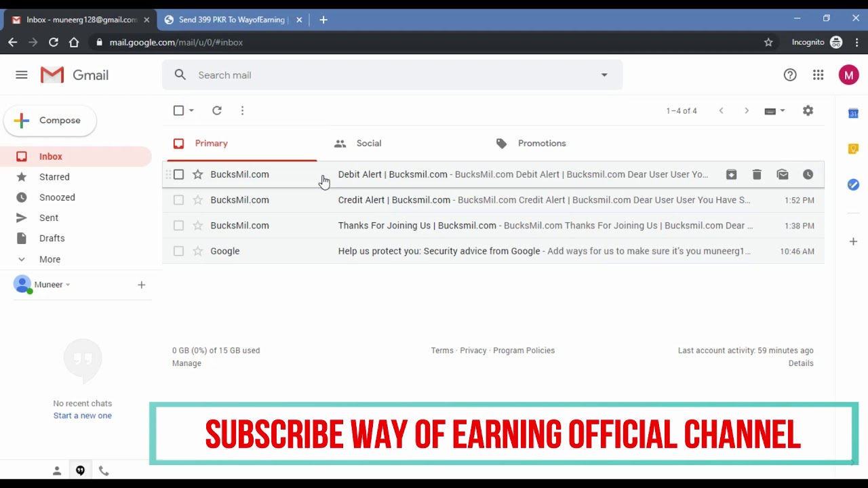Image resolution: width=868 pixels, height=488 pixels.
Task: Open the input tools keyboard dropdown
Action: pos(774,111)
